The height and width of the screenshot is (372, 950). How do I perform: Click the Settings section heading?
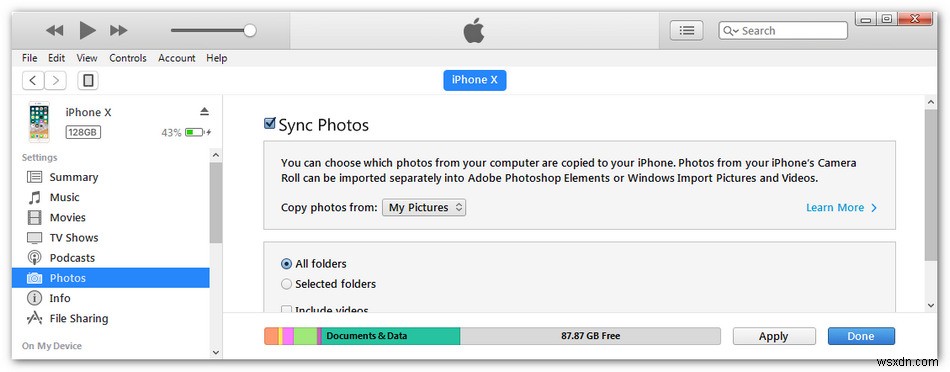tap(39, 158)
